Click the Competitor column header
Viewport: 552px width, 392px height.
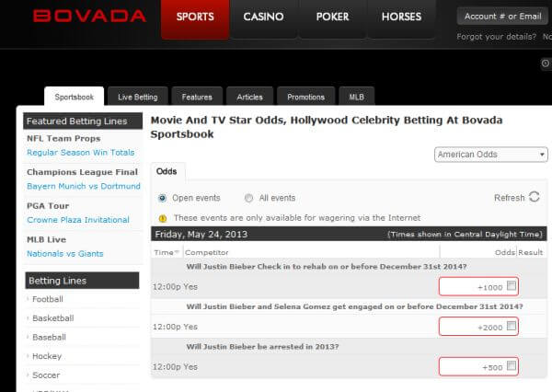click(x=207, y=252)
